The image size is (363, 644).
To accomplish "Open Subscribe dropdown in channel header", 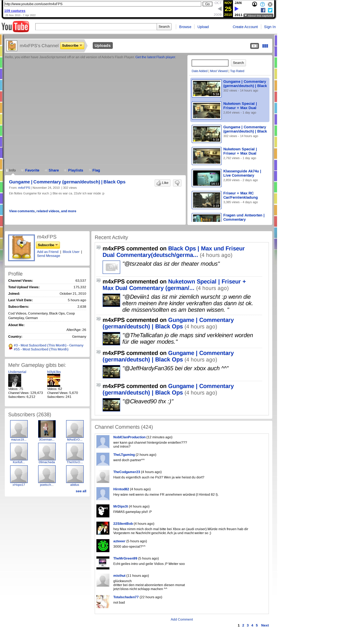I will [72, 45].
